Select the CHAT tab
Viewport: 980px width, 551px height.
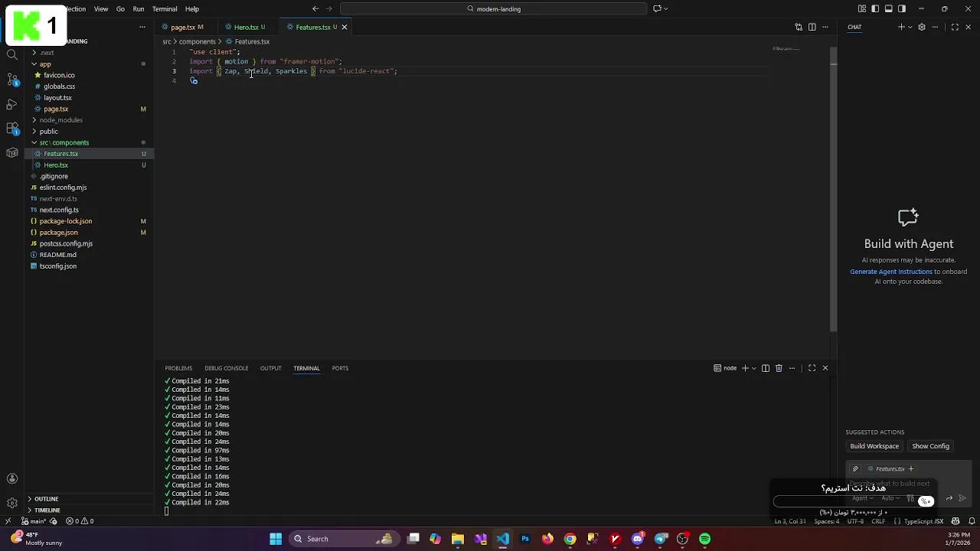pyautogui.click(x=854, y=27)
